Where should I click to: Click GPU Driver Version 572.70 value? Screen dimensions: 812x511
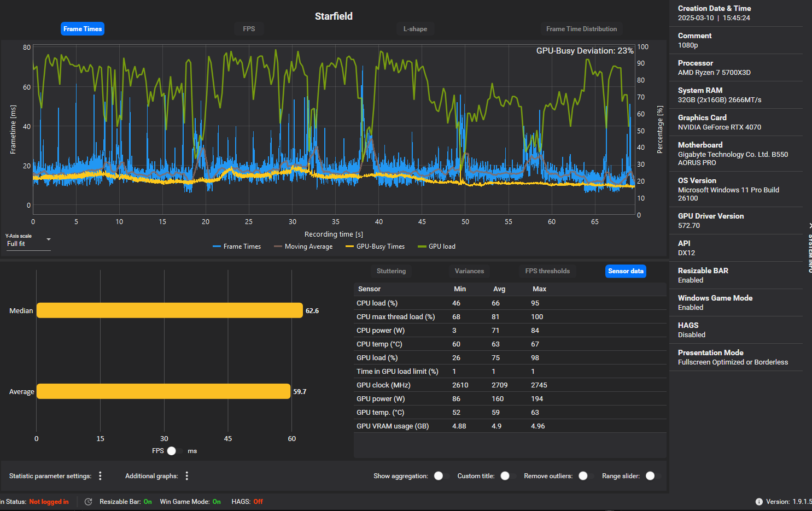point(689,226)
